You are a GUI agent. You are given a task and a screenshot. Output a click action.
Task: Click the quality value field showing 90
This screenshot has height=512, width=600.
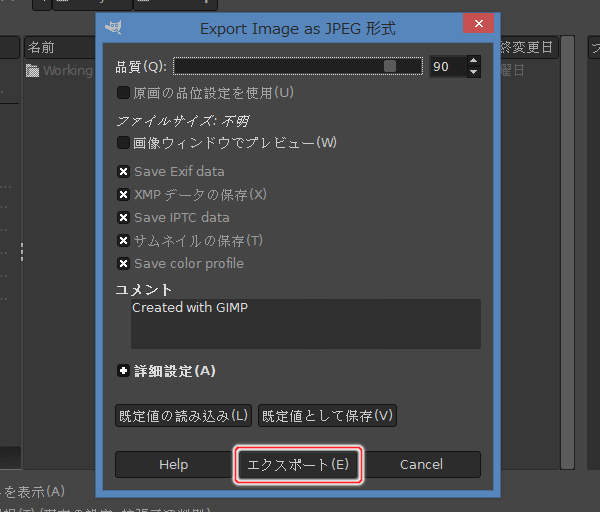(x=448, y=67)
